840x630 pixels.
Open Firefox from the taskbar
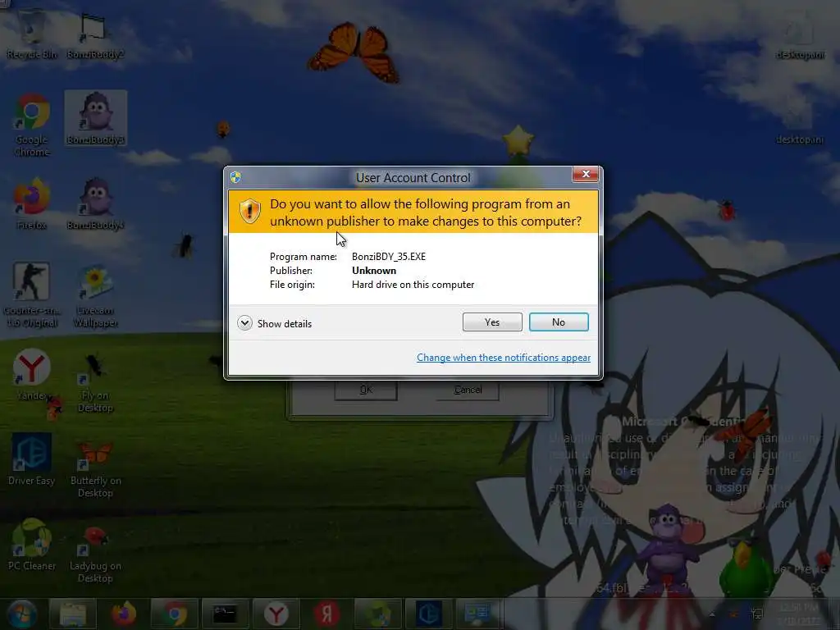pos(124,614)
